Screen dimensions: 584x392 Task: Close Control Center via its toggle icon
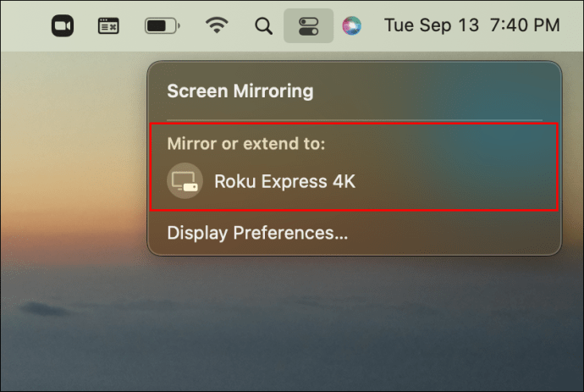(x=308, y=25)
